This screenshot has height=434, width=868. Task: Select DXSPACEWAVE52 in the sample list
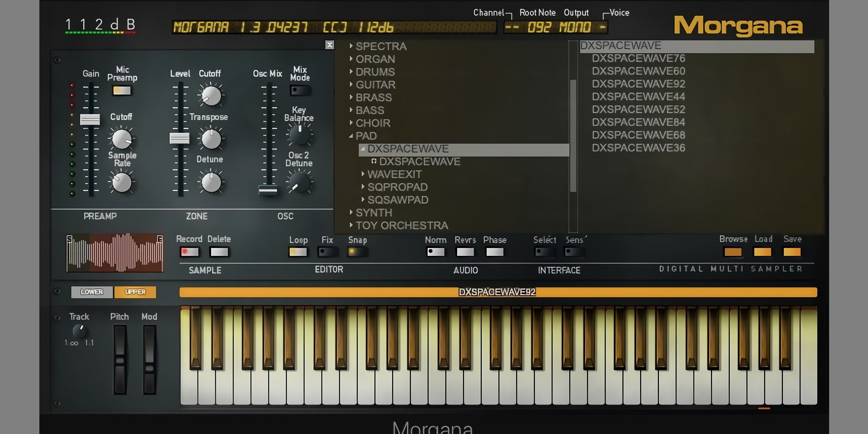tap(638, 109)
